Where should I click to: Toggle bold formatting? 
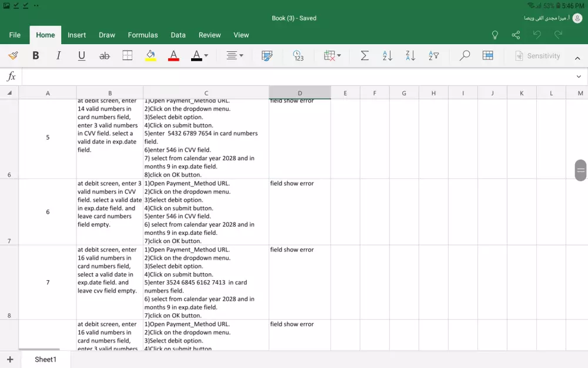click(x=36, y=56)
